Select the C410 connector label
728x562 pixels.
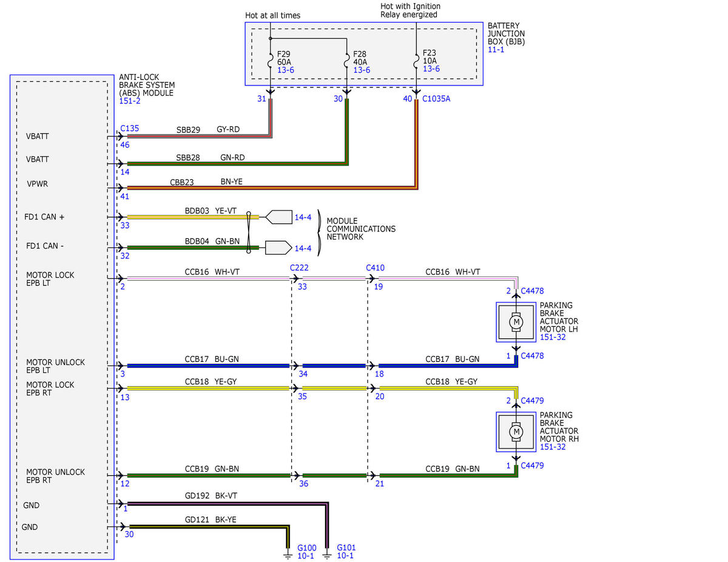pos(376,267)
